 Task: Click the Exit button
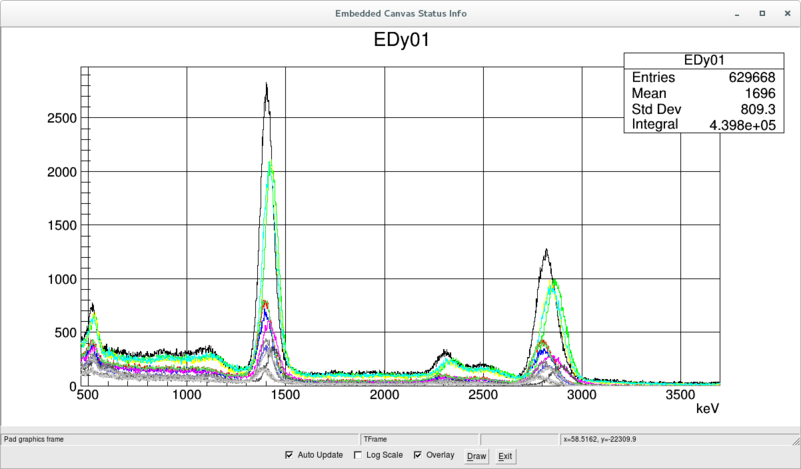coord(505,456)
